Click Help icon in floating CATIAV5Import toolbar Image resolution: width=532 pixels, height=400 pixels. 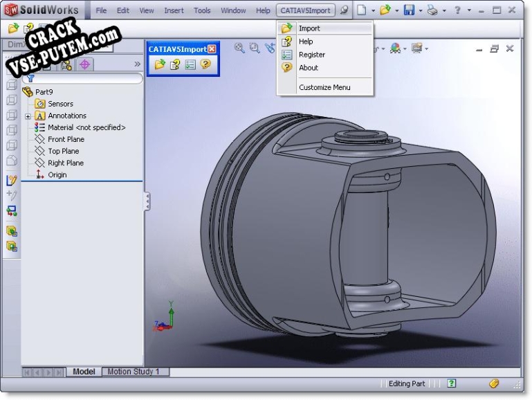pos(175,64)
